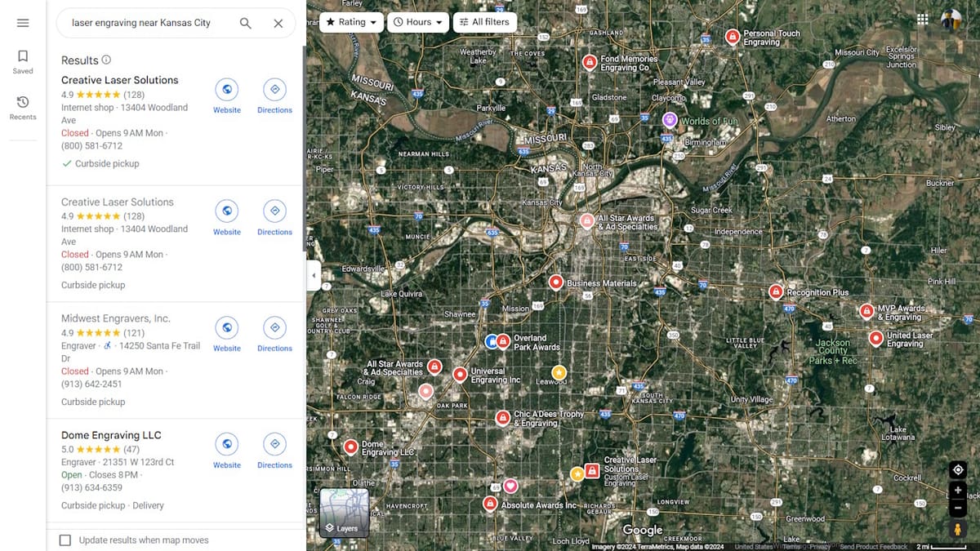Click Send Product Feedback link
This screenshot has height=551, width=980.
(873, 547)
